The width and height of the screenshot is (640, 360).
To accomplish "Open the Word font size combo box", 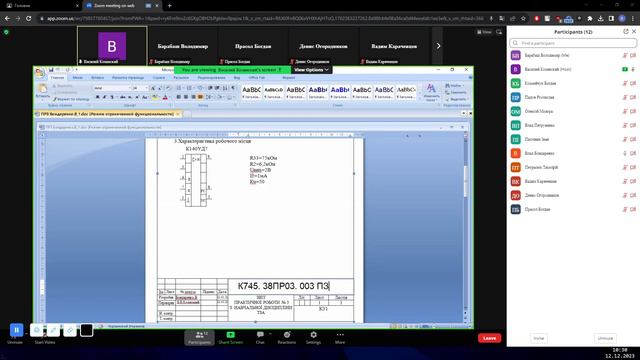I will tap(140, 88).
